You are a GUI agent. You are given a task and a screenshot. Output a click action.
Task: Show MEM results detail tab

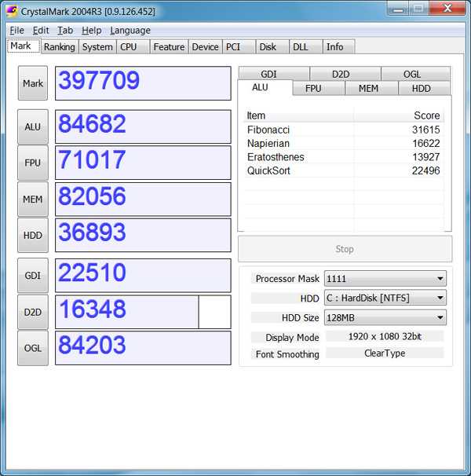(372, 88)
